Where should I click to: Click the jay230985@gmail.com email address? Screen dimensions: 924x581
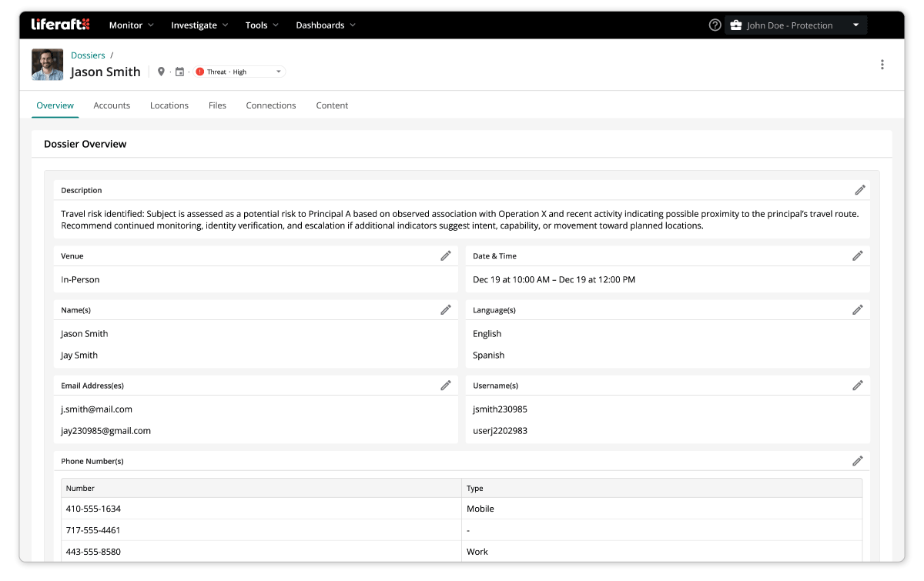pyautogui.click(x=105, y=430)
